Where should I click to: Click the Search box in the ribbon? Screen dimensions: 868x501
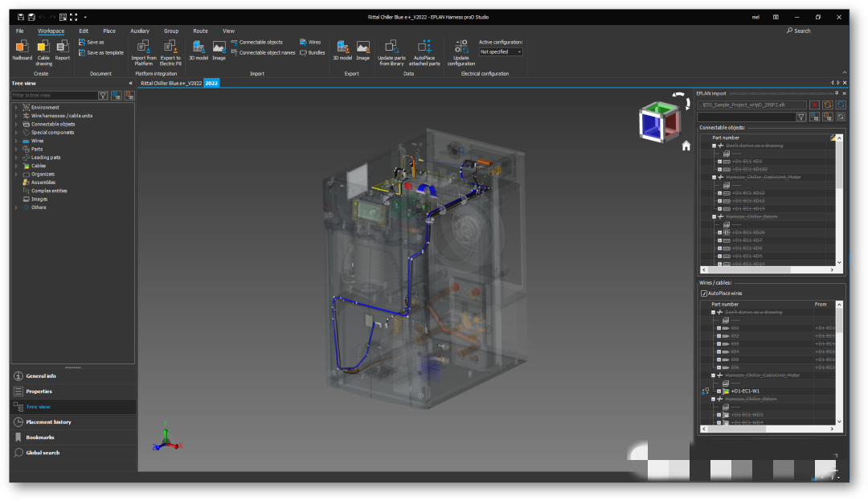coord(799,31)
